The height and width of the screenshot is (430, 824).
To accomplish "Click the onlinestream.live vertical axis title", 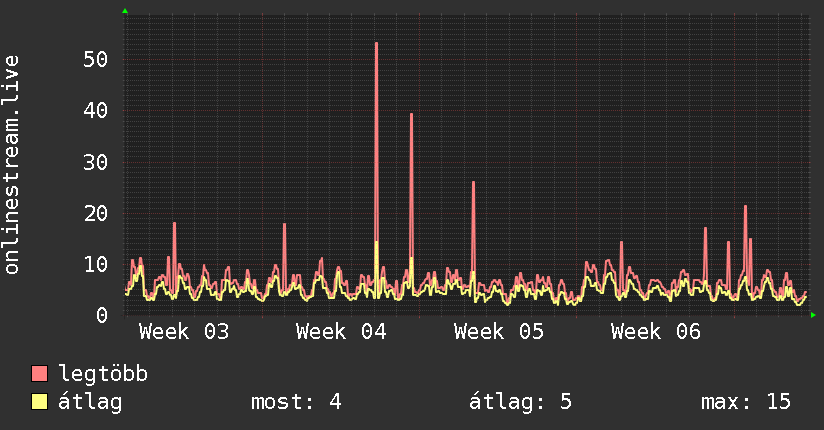I will [x=11, y=165].
